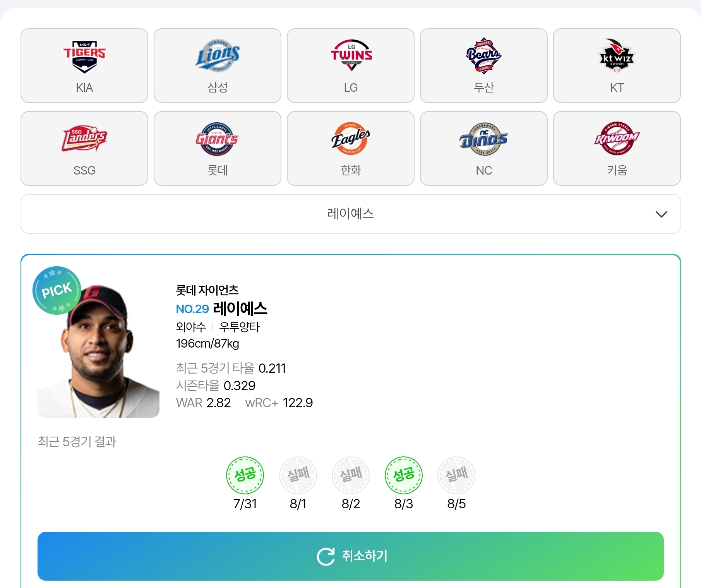
Task: Choose the Samsung Lions team logo
Action: tap(218, 56)
